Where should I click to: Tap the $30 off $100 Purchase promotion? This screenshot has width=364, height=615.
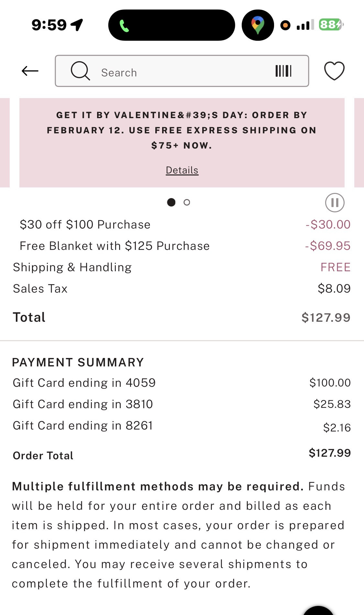click(85, 225)
